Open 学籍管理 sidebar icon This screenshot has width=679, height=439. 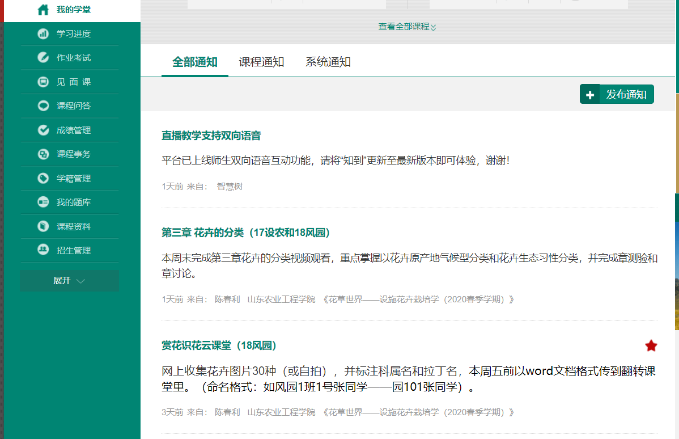click(x=43, y=178)
